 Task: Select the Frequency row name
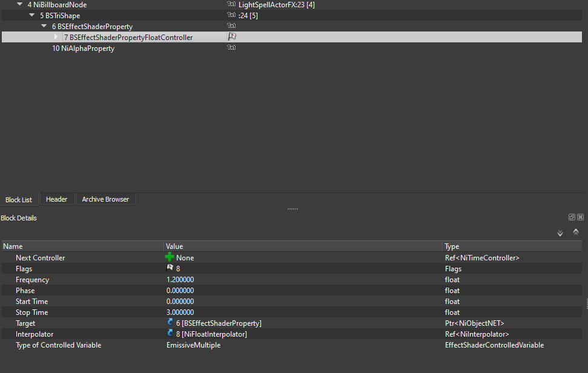pos(32,280)
